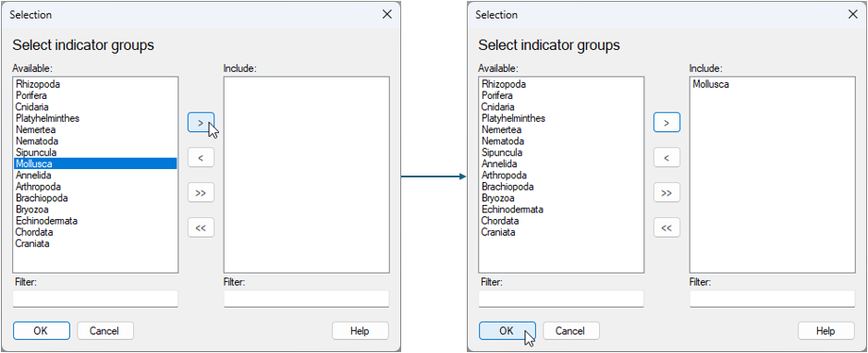Focus the Available Filter field in left dialog
This screenshot has width=868, height=353.
[95, 298]
